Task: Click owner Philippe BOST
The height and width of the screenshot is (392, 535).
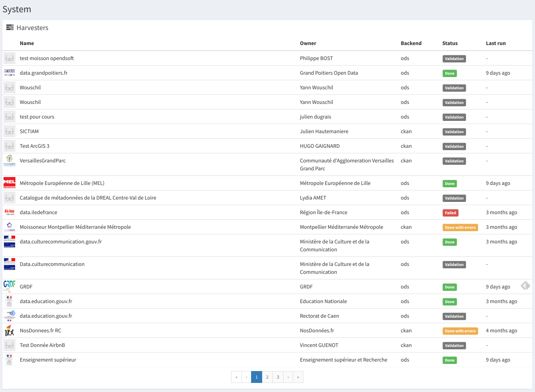Action: (316, 58)
